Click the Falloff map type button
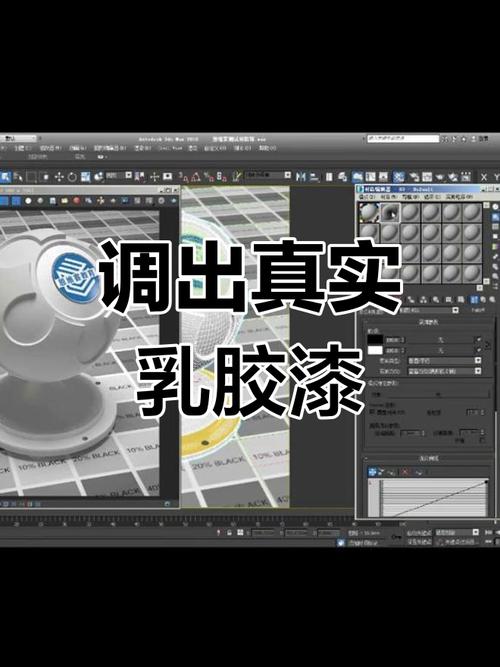 (478, 310)
